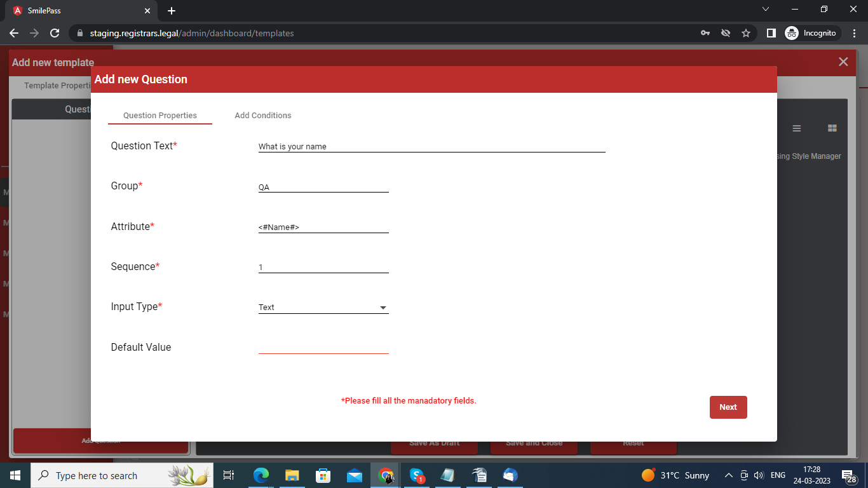The height and width of the screenshot is (488, 868).
Task: Switch to the Add Conditions tab
Action: (262, 115)
